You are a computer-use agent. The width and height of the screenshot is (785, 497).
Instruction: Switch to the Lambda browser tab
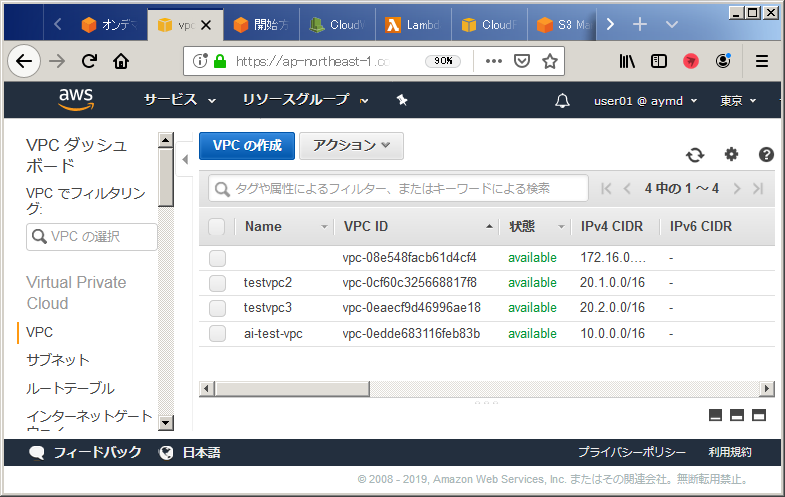point(414,24)
